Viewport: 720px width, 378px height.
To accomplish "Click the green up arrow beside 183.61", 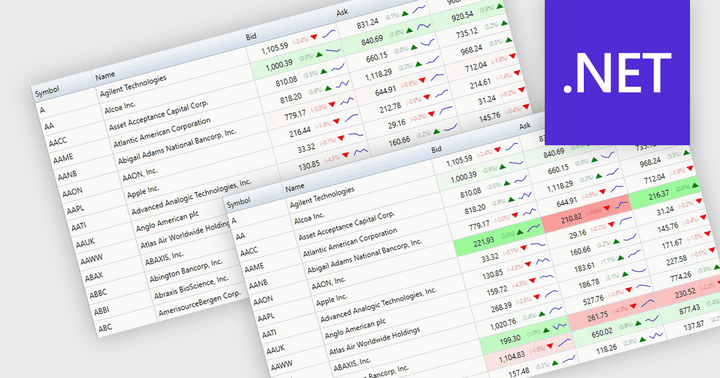I will coord(620,258).
